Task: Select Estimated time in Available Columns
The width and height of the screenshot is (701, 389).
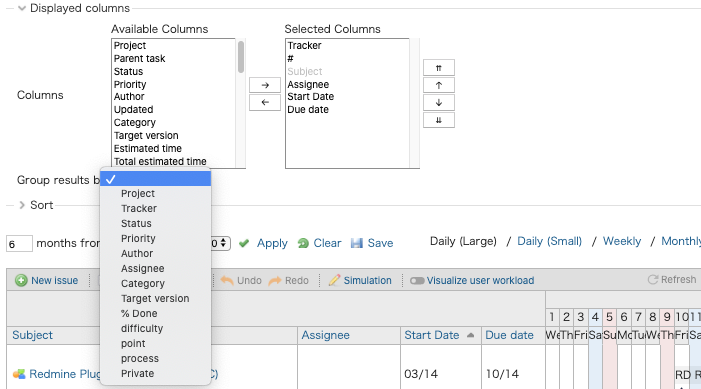Action: 148,148
